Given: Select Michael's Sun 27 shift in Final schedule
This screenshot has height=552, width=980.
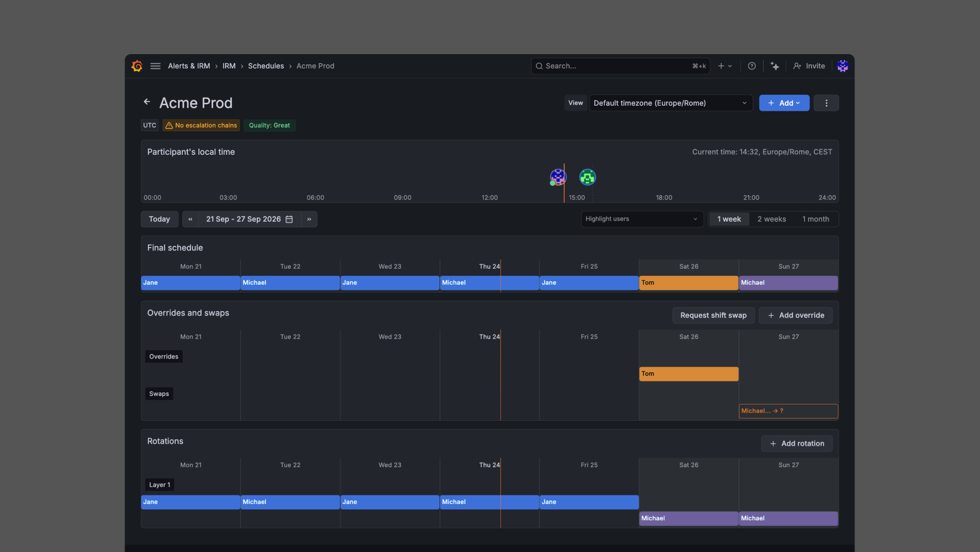Looking at the screenshot, I should tap(789, 283).
